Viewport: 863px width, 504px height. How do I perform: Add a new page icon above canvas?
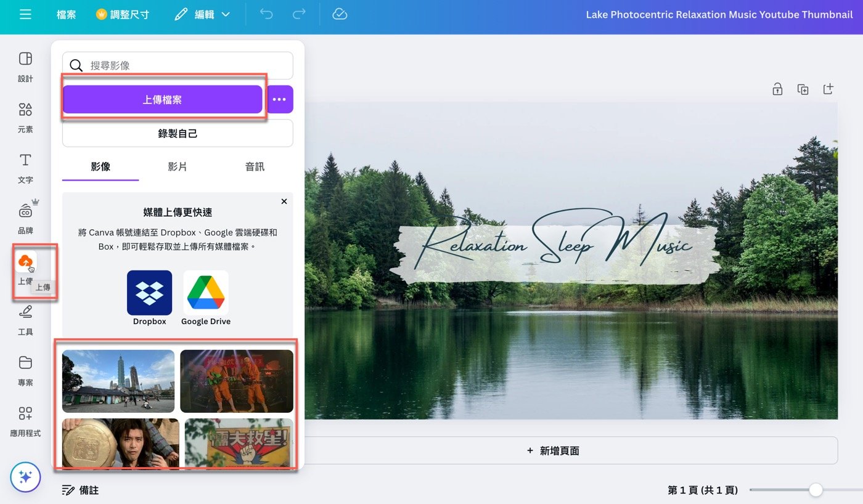[828, 89]
